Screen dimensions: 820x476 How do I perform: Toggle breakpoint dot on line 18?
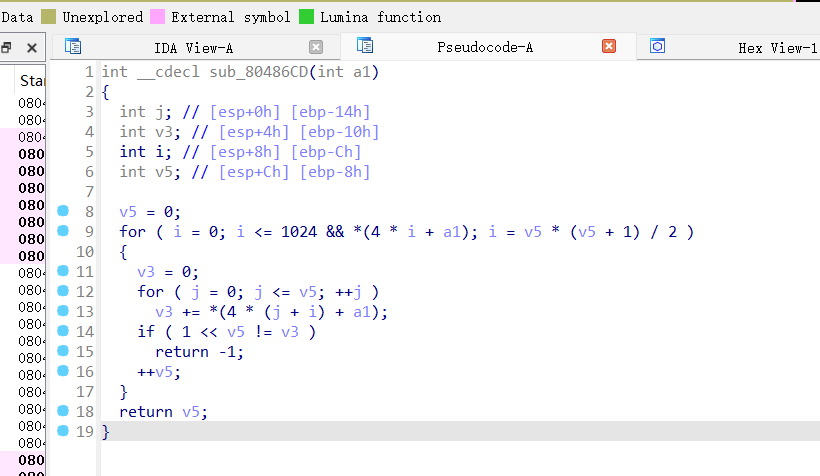63,411
